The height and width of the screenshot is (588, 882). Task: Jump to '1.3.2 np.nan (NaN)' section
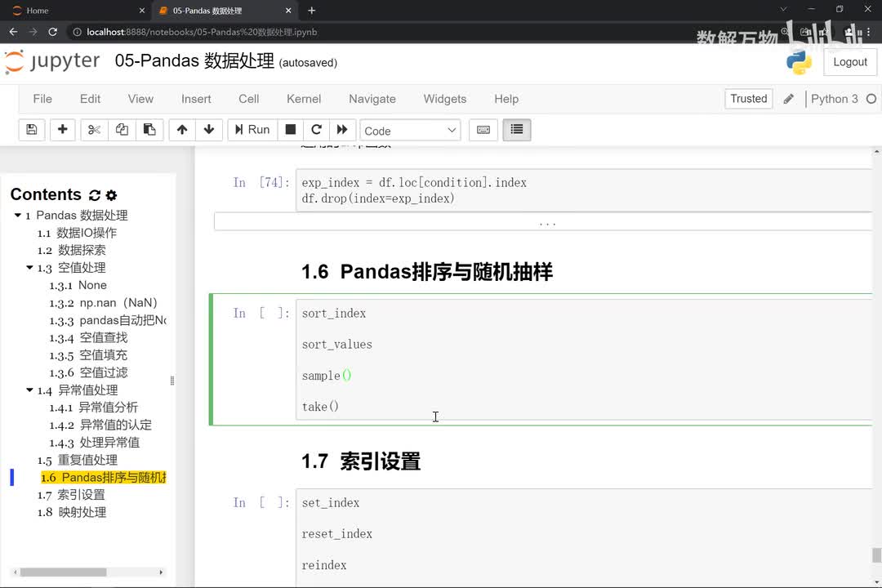pos(103,303)
